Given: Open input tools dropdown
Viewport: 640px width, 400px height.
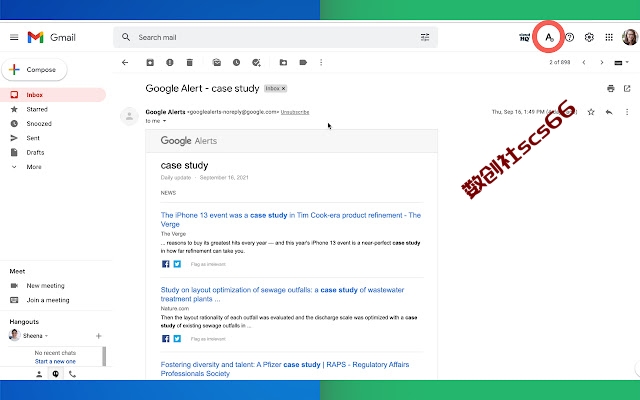Looking at the screenshot, I should [622, 62].
